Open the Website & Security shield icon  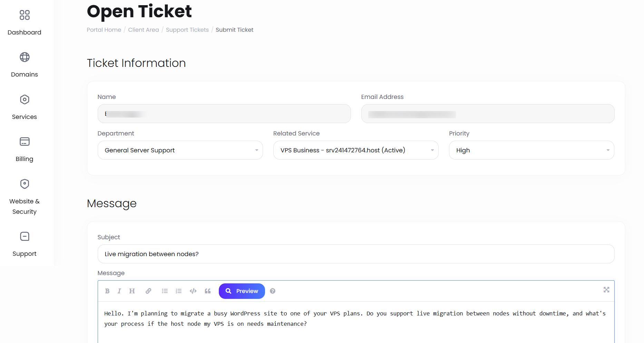(x=25, y=184)
